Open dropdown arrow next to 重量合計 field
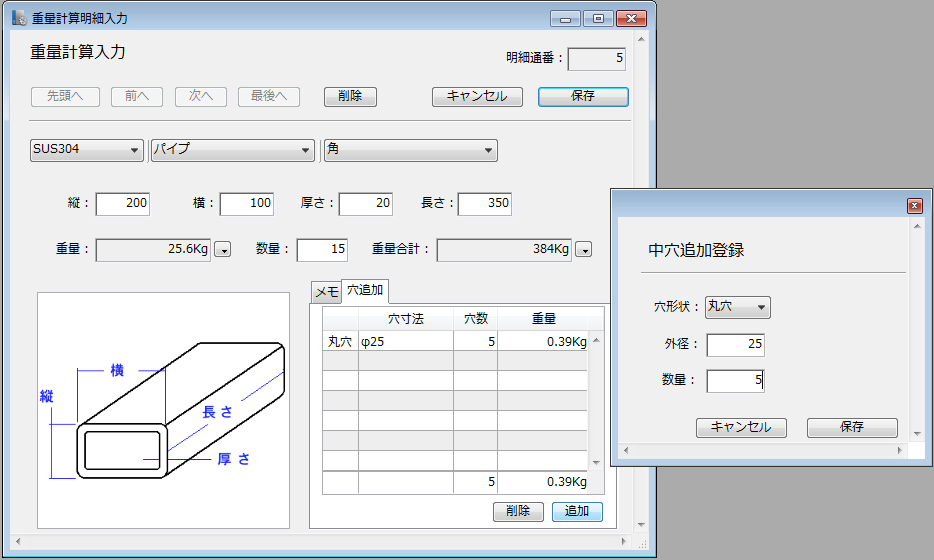 click(584, 250)
